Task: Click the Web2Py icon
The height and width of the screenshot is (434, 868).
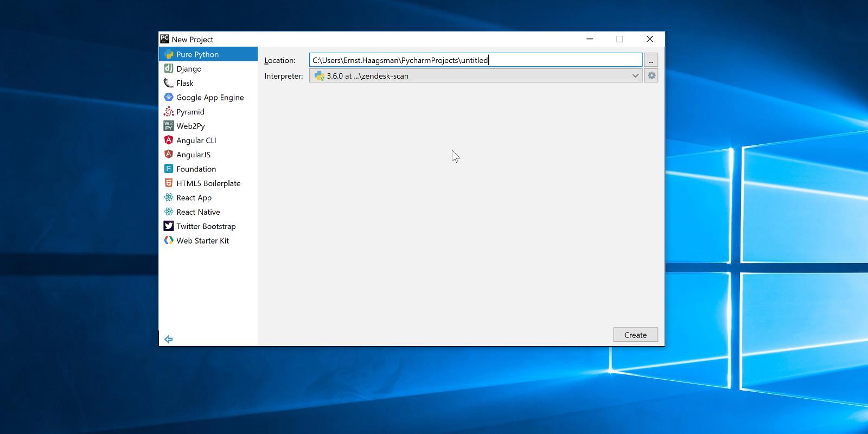Action: [169, 126]
